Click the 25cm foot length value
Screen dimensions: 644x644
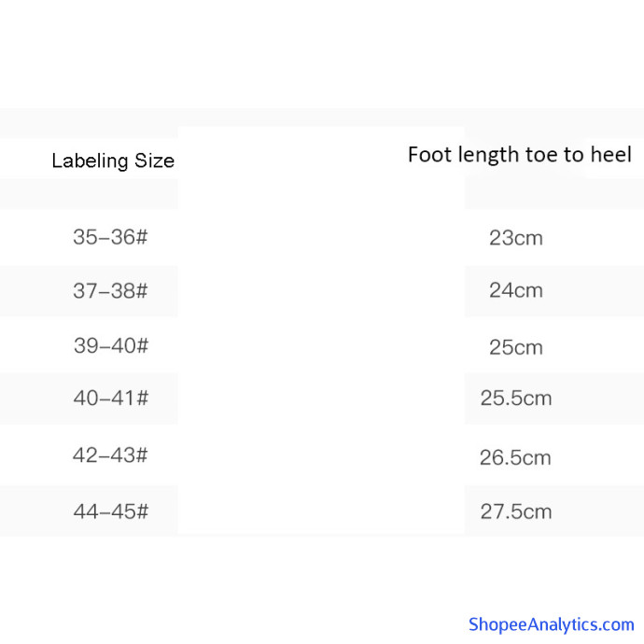point(515,348)
